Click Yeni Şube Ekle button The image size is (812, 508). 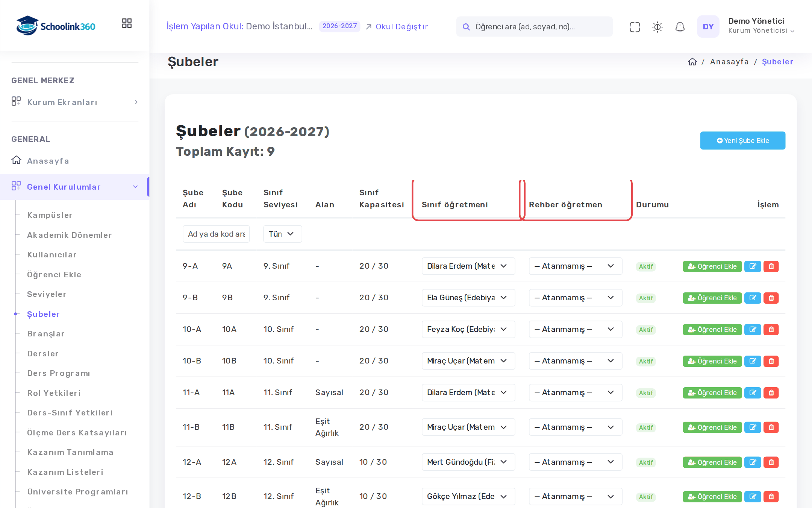[742, 141]
